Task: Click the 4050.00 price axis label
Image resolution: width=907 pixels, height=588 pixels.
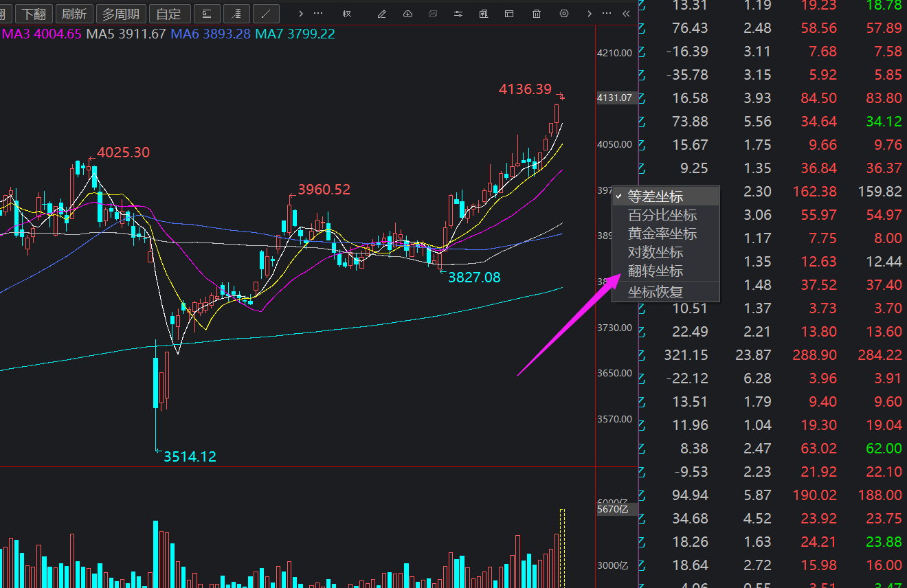Action: 615,144
